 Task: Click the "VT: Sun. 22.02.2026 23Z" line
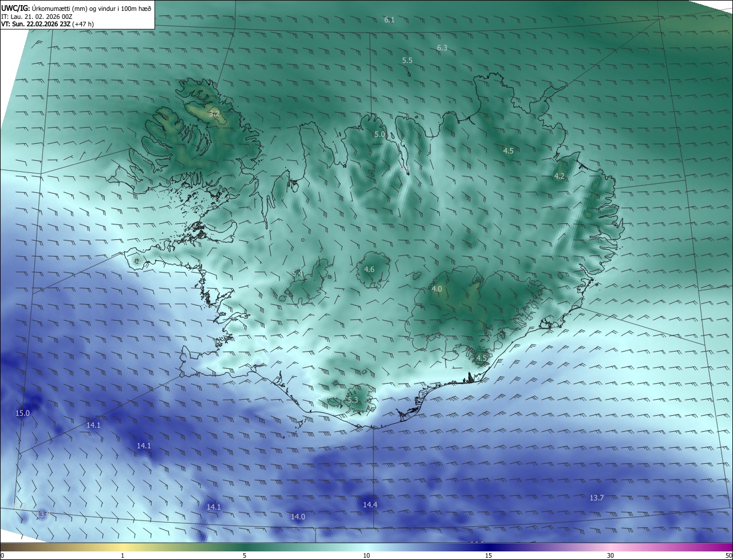(48, 24)
